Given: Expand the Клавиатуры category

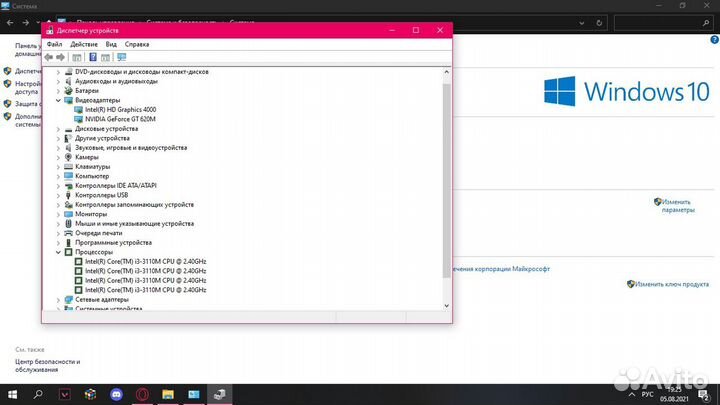Looking at the screenshot, I should pos(58,166).
